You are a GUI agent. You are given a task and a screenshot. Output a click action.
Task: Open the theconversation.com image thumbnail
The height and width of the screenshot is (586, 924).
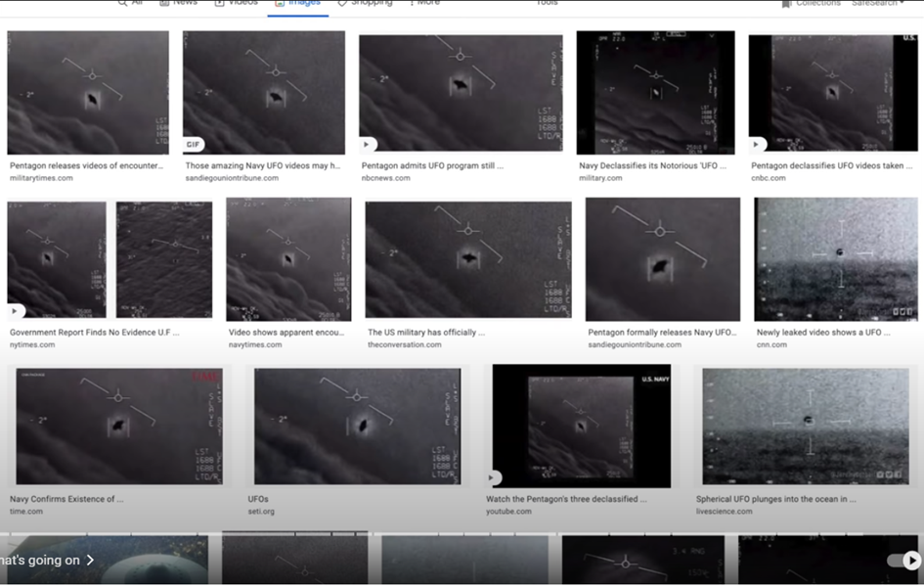tap(468, 259)
